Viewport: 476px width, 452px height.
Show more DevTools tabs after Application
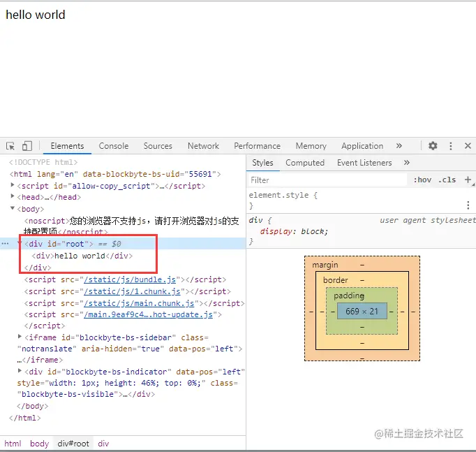(399, 146)
